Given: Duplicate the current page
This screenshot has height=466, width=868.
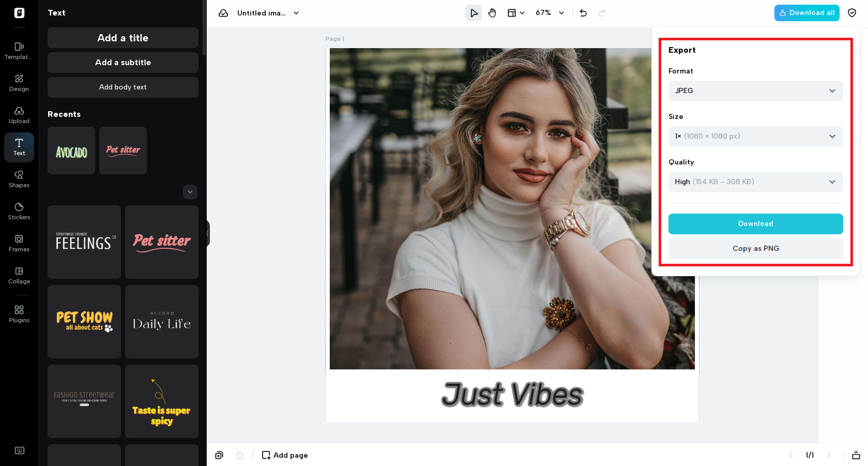Looking at the screenshot, I should click(219, 455).
